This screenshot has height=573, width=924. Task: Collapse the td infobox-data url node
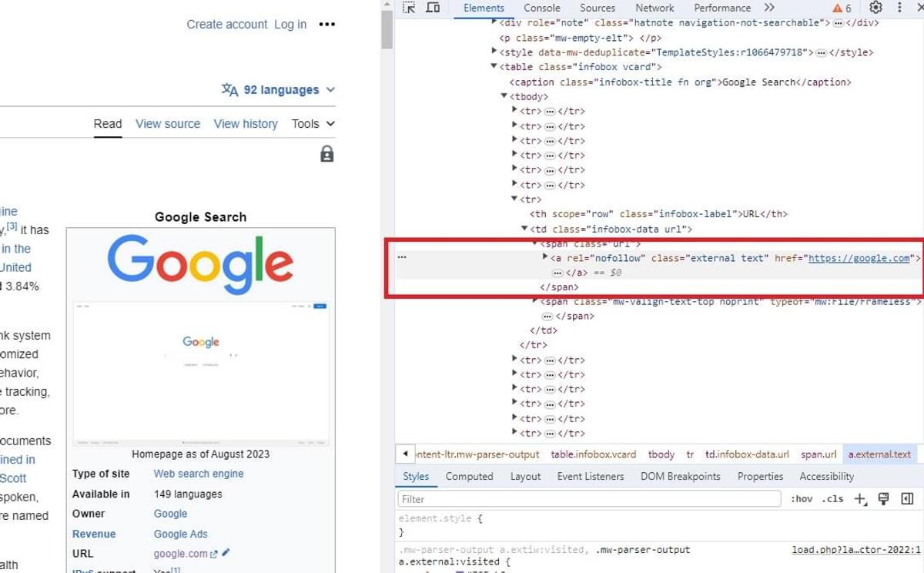click(x=524, y=229)
